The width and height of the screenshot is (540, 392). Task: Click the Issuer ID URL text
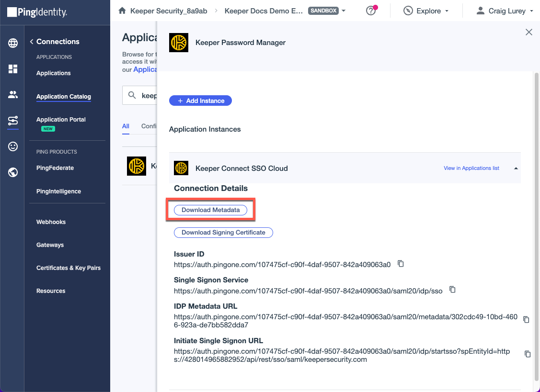tap(282, 265)
